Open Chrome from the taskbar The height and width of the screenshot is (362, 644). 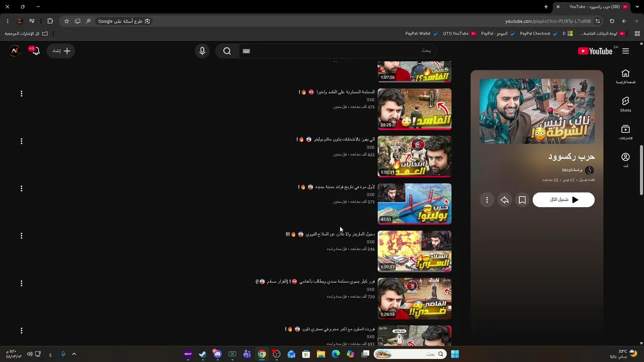[x=262, y=354]
